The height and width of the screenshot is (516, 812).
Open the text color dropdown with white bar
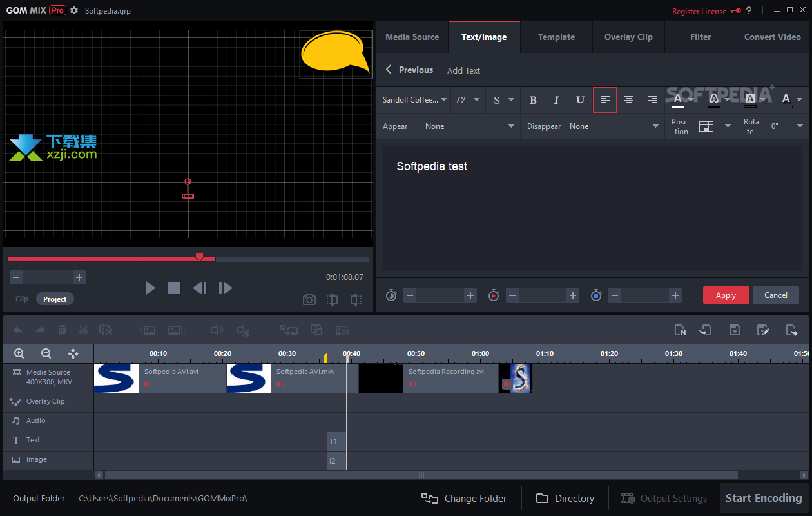[x=683, y=100]
